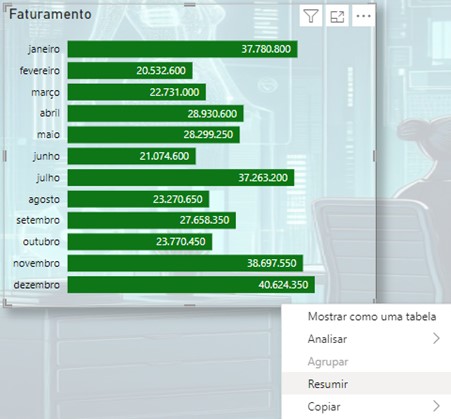The image size is (451, 419).
Task: Select Mostrar como uma tabela
Action: pos(372,316)
